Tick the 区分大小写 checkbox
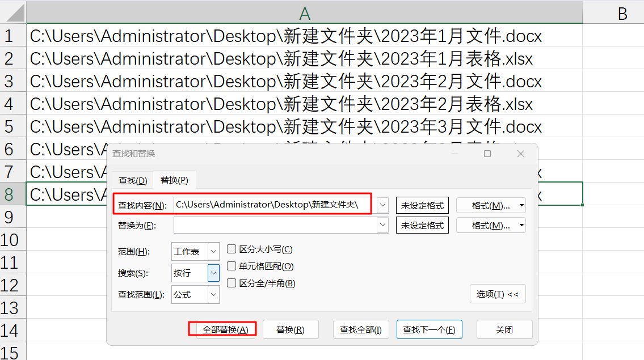This screenshot has width=644, height=360. coord(231,249)
